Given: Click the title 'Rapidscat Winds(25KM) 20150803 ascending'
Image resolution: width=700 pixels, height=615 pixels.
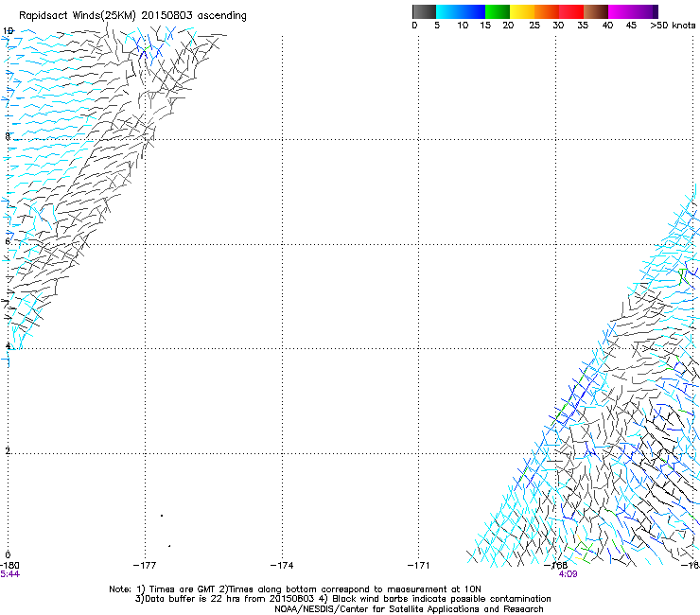Looking at the screenshot, I should tap(132, 16).
